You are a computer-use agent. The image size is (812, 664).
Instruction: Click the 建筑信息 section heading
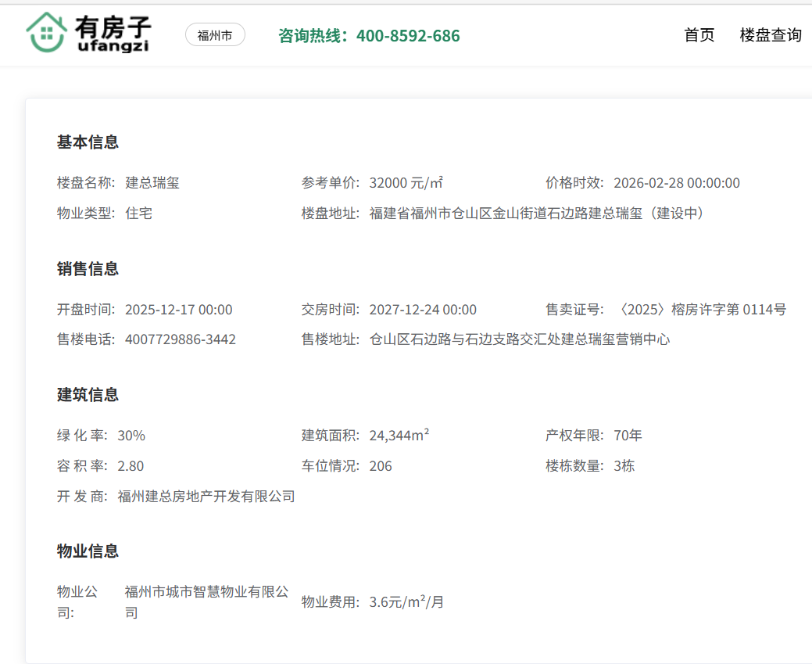point(88,395)
